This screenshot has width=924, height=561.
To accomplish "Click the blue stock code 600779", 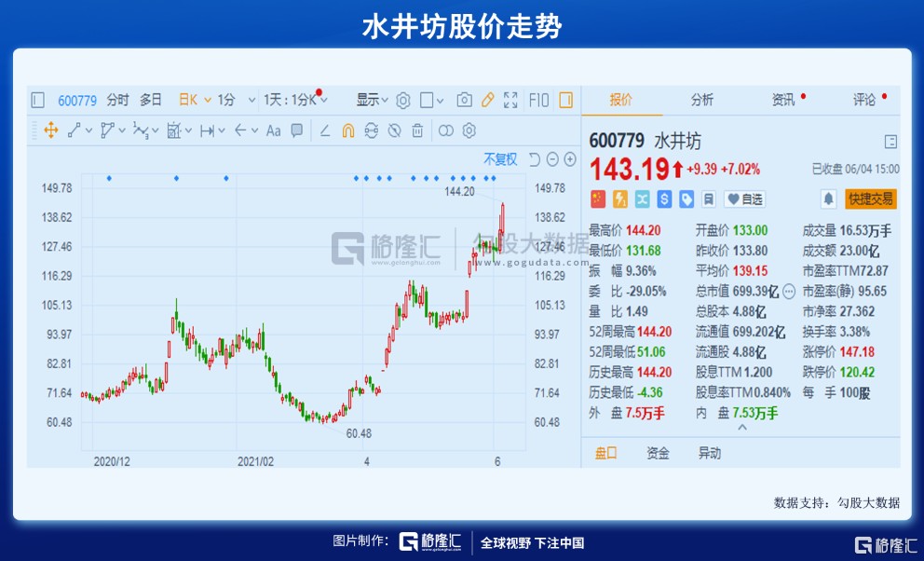I will [x=77, y=101].
